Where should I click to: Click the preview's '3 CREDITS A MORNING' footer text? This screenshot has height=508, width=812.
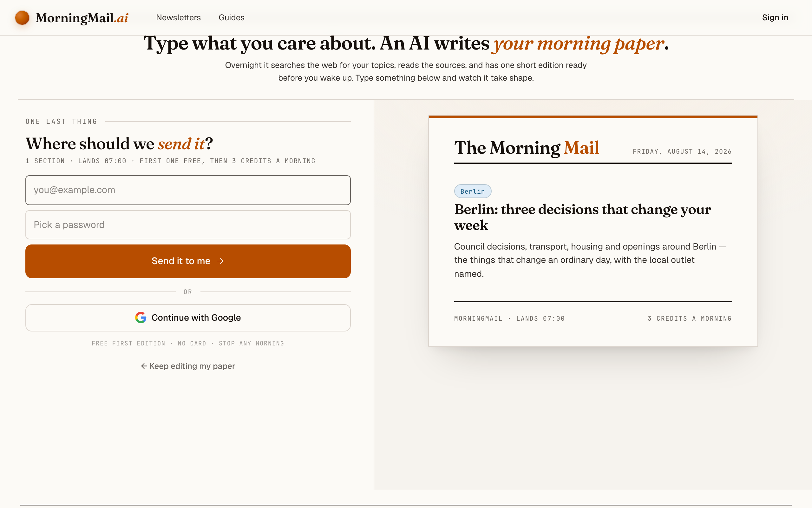click(690, 318)
